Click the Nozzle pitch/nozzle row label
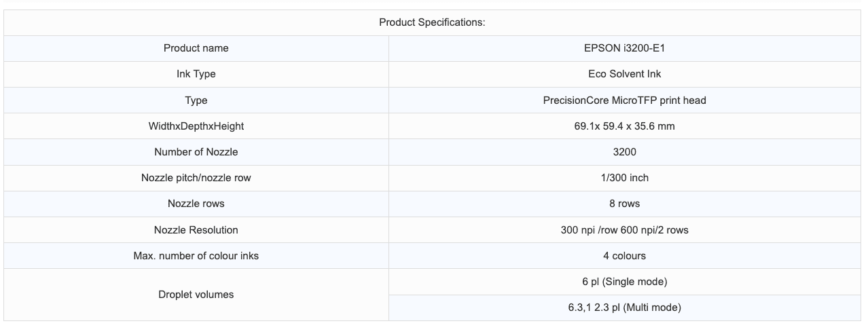This screenshot has width=868, height=334. (196, 178)
